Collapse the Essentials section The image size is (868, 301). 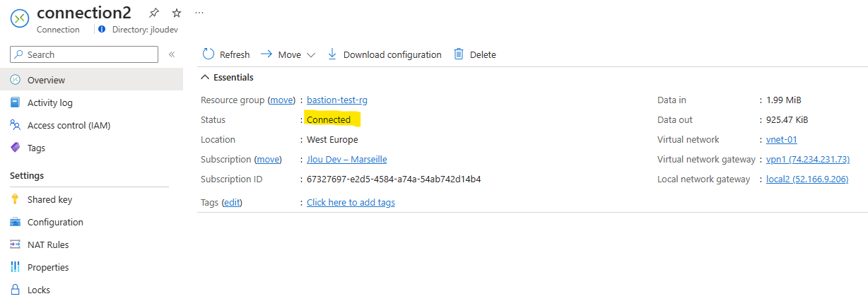[206, 77]
